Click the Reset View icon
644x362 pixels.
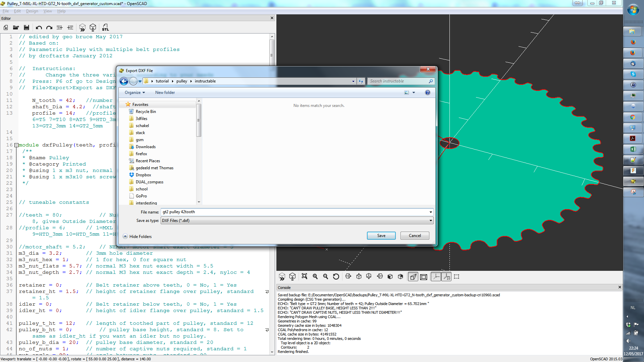[336, 277]
